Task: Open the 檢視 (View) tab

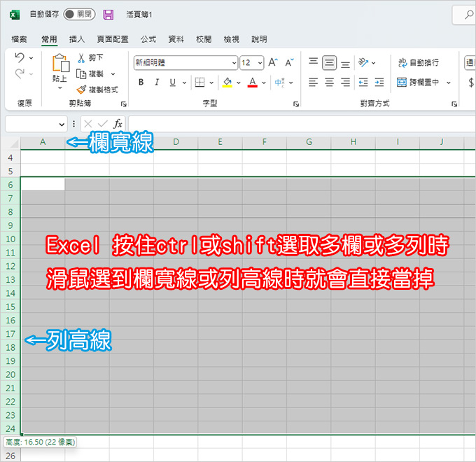Action: [231, 39]
